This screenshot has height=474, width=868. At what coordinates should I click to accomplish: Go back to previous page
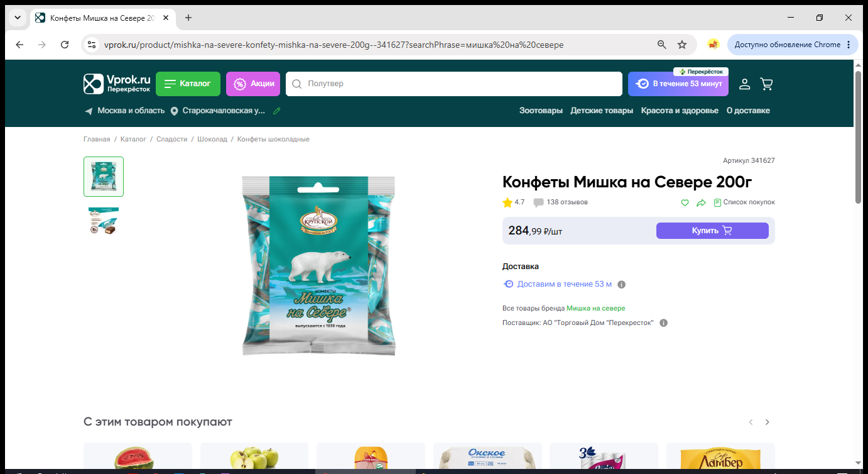click(x=19, y=45)
